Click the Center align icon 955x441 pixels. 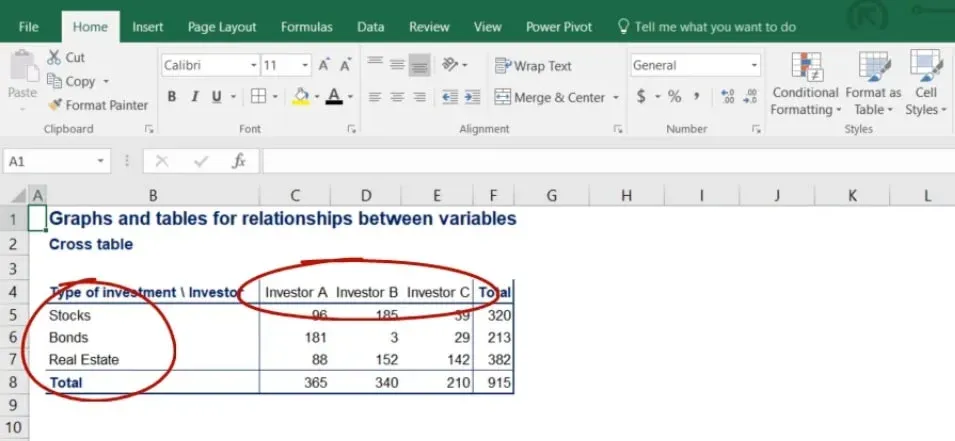tap(398, 97)
